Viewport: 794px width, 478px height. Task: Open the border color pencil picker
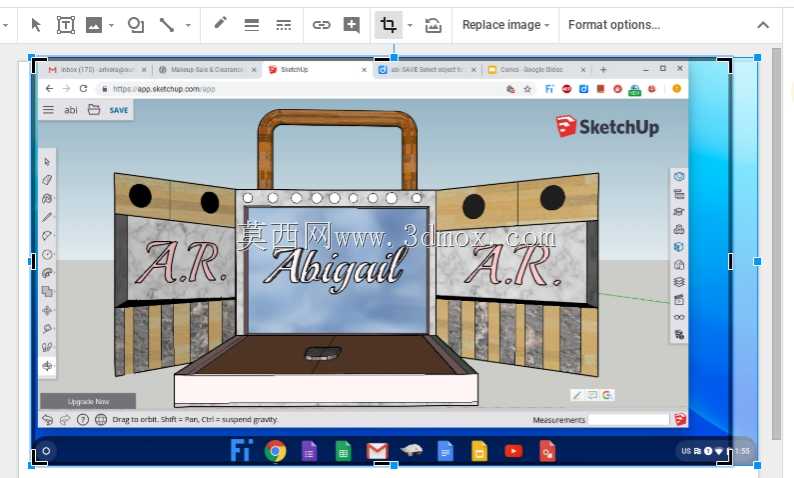(220, 23)
